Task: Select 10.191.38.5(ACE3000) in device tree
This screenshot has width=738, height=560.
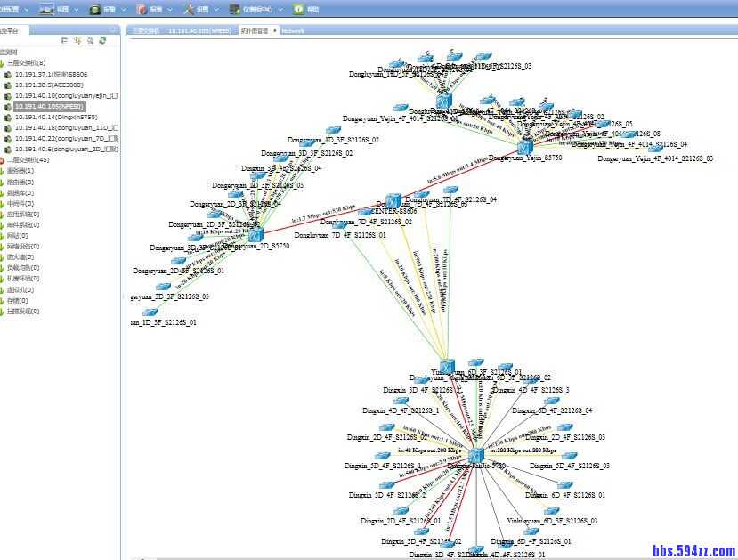Action: 49,85
